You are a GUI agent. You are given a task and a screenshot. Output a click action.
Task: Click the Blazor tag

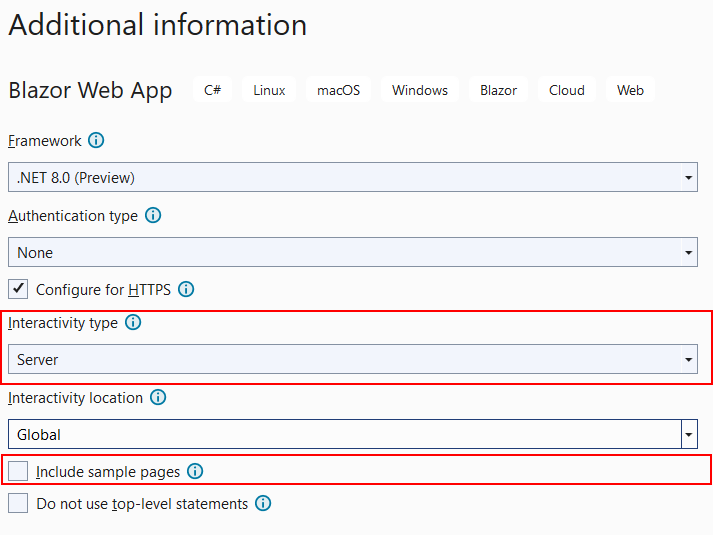[x=498, y=90]
